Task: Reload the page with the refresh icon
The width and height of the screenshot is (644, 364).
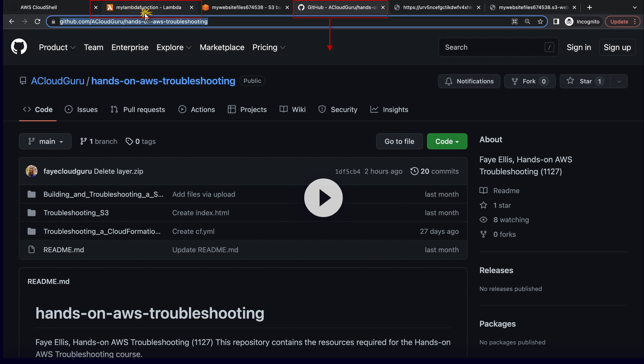Action: click(37, 22)
